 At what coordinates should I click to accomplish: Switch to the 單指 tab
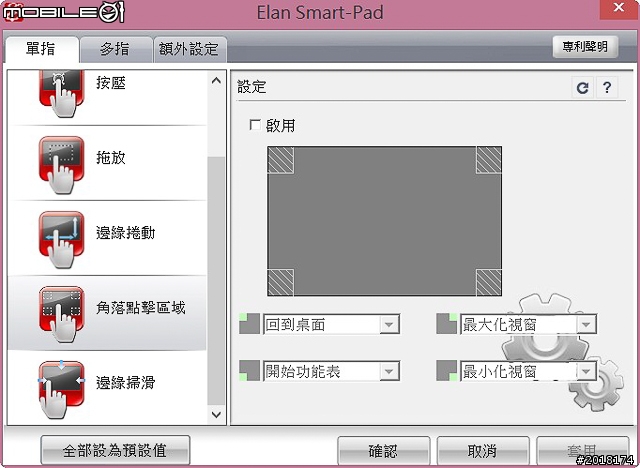pos(41,49)
